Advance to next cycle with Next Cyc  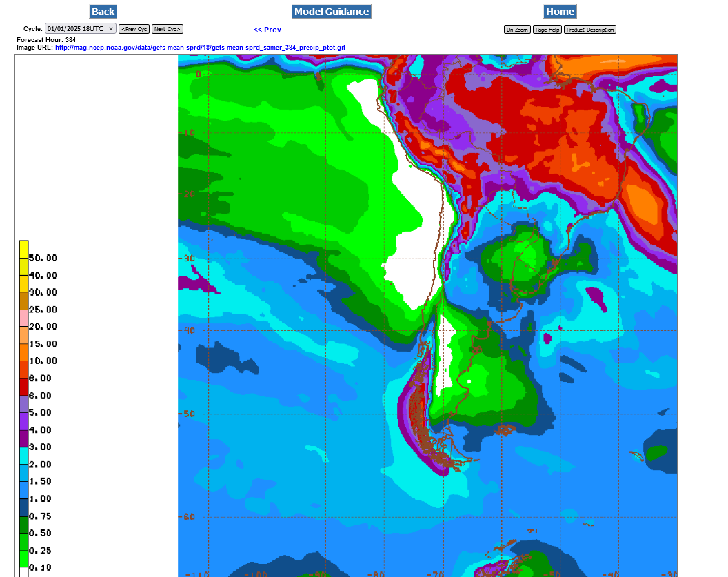point(168,29)
